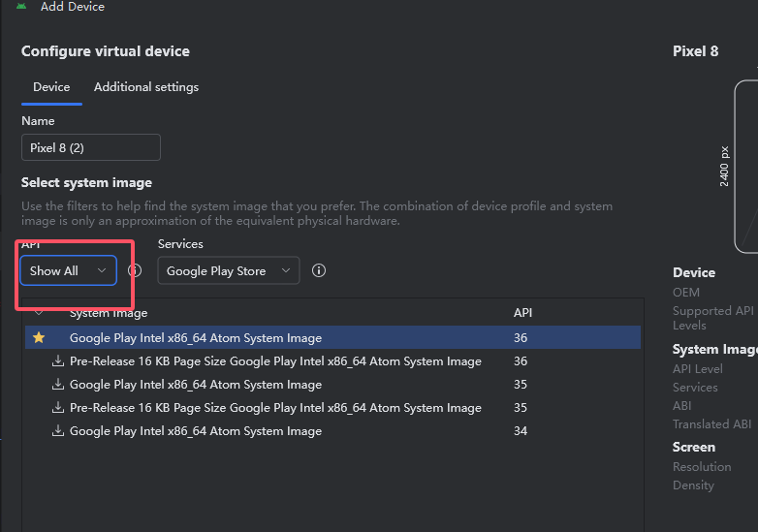The height and width of the screenshot is (532, 758).
Task: Click the API column header
Action: pos(522,313)
